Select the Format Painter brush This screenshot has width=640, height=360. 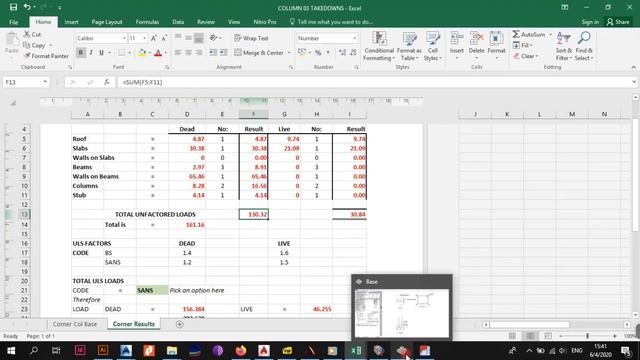[x=46, y=56]
